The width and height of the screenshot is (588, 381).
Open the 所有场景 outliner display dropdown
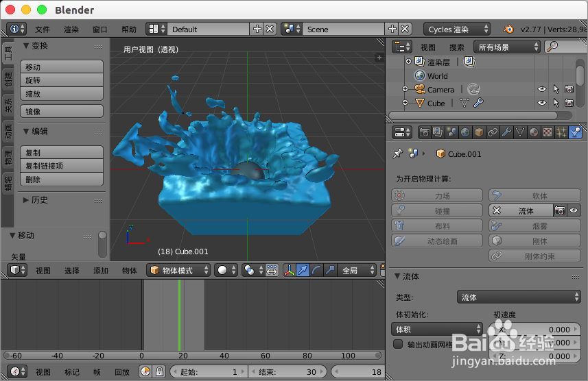[506, 47]
